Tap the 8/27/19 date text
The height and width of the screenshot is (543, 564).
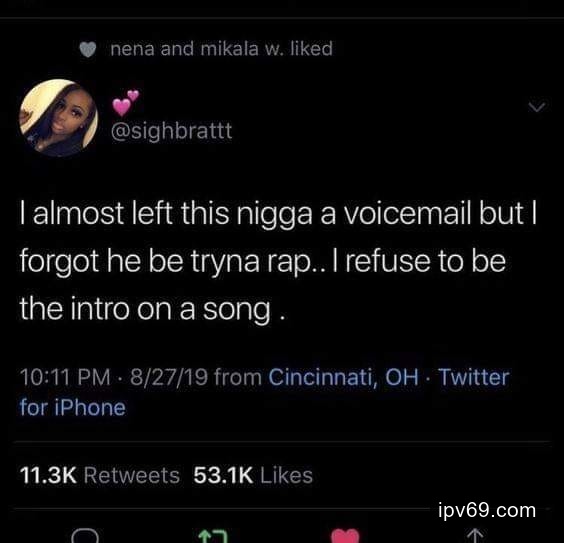[x=169, y=377]
